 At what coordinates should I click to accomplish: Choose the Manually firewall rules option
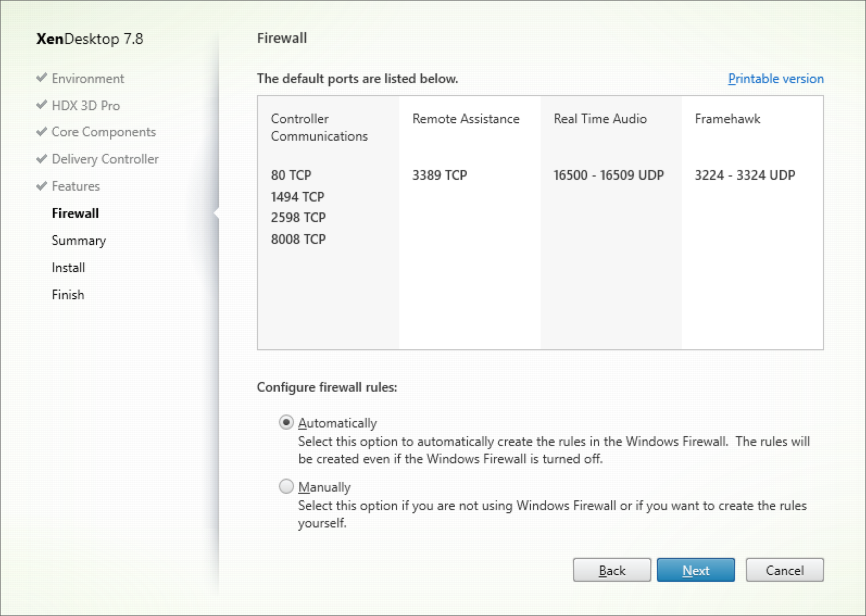[x=286, y=486]
